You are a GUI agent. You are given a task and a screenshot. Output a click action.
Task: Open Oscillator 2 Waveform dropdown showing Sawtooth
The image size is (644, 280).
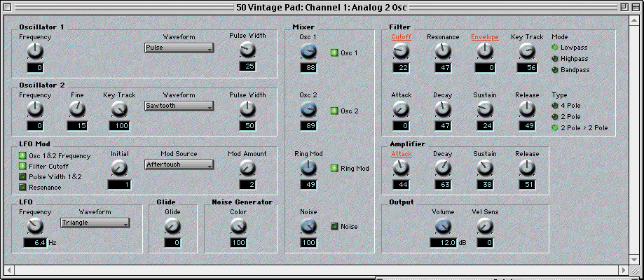click(x=179, y=106)
